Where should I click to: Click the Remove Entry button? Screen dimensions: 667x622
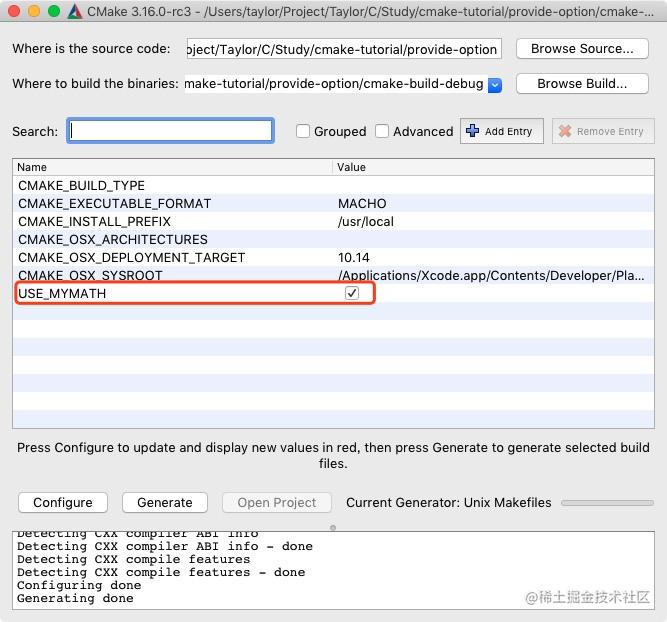coord(603,131)
